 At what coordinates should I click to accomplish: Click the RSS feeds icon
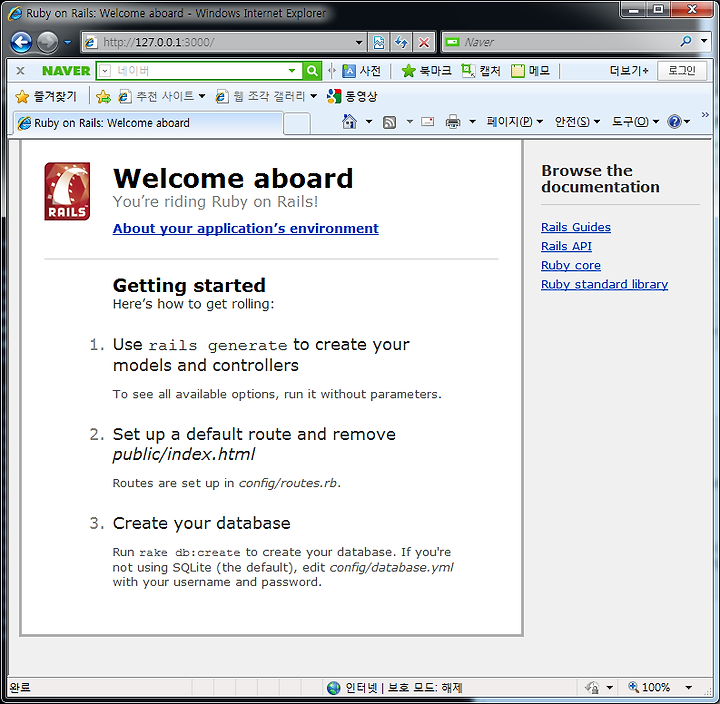click(x=389, y=122)
